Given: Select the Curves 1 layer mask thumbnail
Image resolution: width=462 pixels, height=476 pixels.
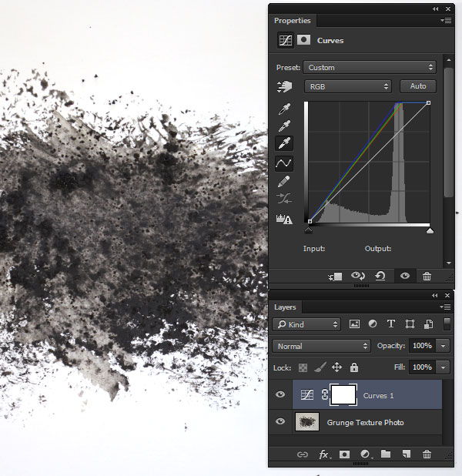Looking at the screenshot, I should tap(343, 395).
